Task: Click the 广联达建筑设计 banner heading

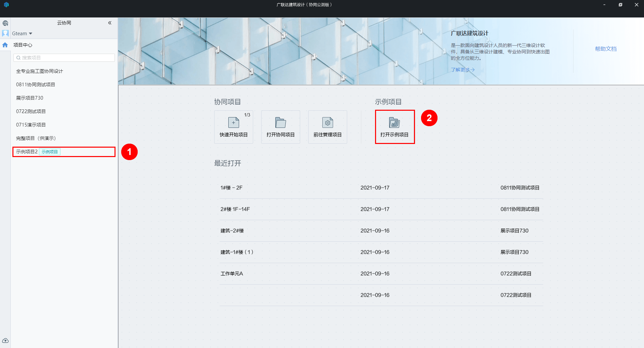Action: [x=469, y=33]
